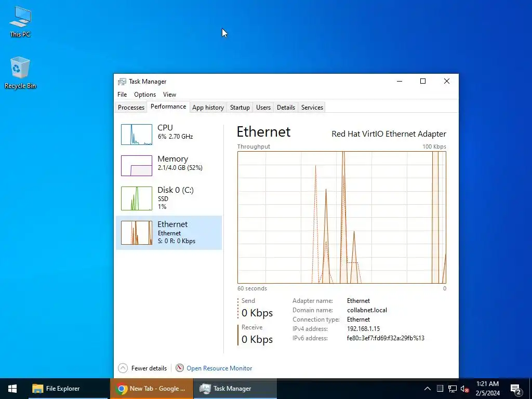
Task: Click the IPv4 address 192.168.1.15
Action: (363, 329)
